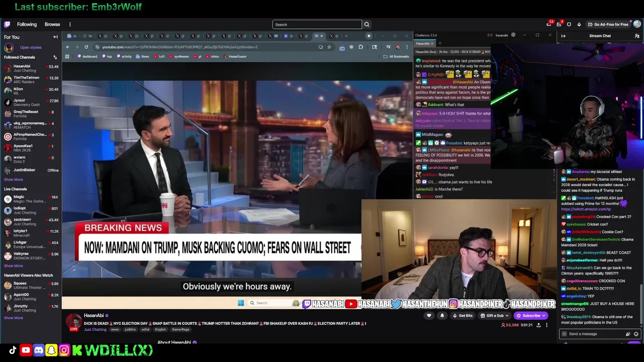Click the share stream icon
Image resolution: width=644 pixels, height=362 pixels.
(x=538, y=325)
